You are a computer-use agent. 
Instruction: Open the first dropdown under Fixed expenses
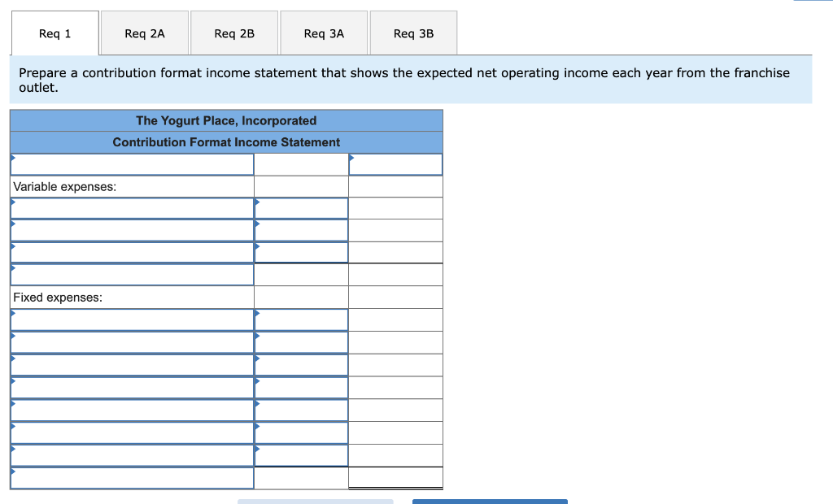[x=130, y=319]
